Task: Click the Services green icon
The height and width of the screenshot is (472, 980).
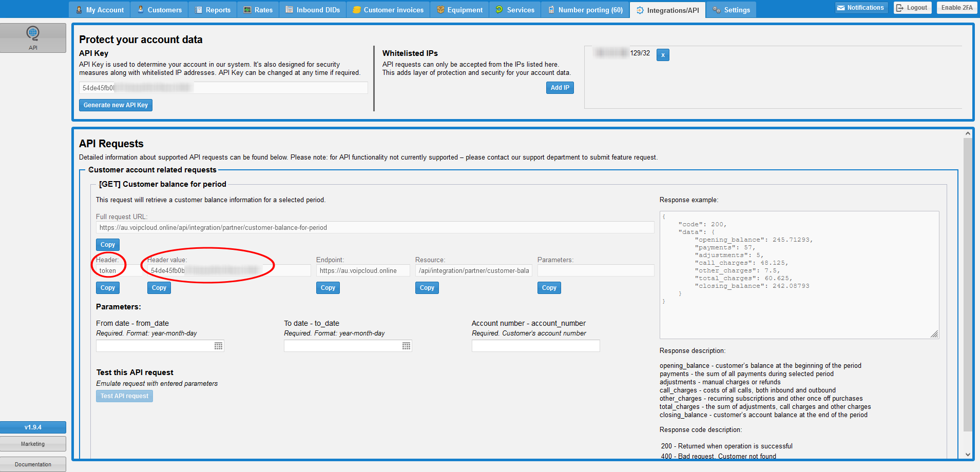Action: tap(499, 10)
